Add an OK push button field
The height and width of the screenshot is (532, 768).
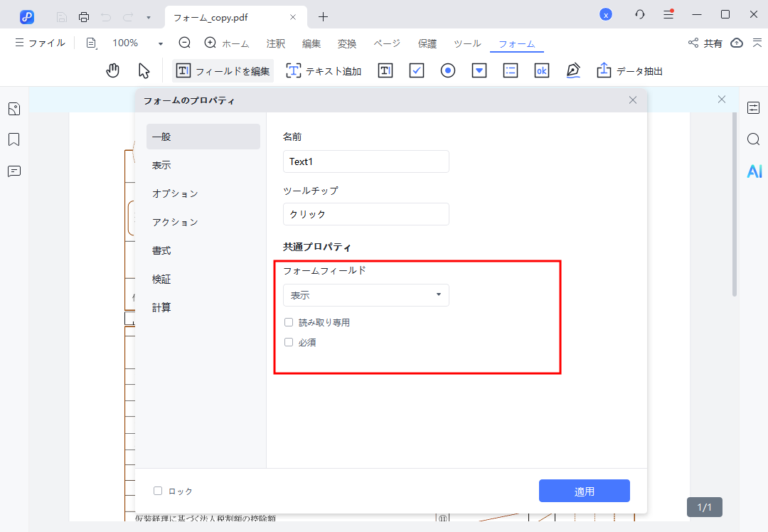[541, 70]
